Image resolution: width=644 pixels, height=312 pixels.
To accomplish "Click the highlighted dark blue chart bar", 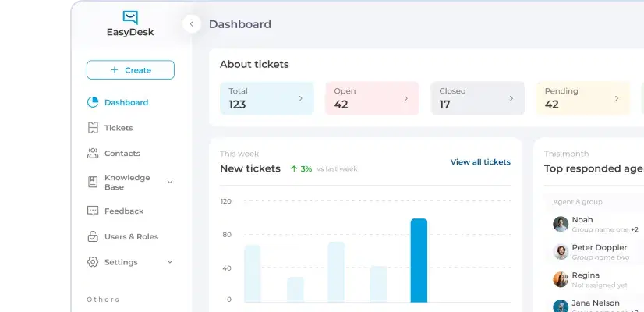I will coord(419,260).
